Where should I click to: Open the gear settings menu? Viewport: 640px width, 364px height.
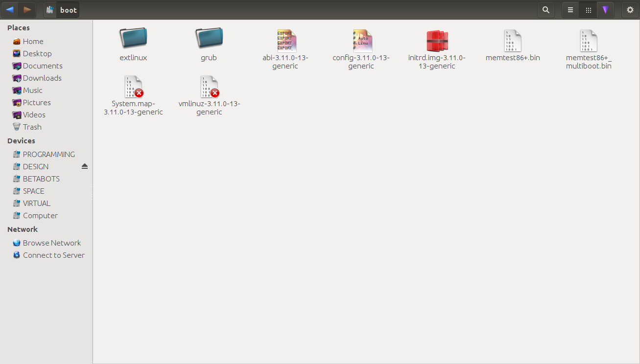pyautogui.click(x=630, y=10)
